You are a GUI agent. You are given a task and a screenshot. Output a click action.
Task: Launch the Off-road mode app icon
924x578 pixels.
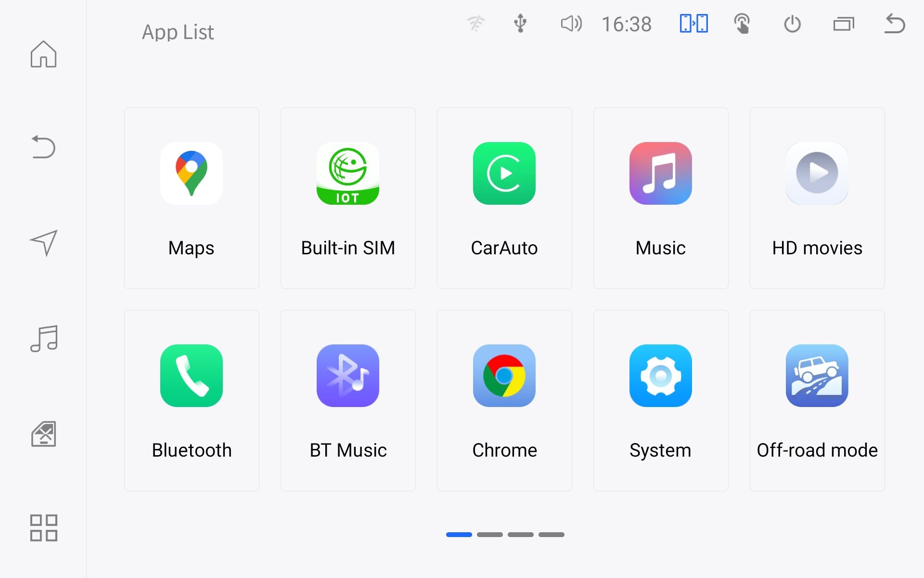[x=817, y=376]
